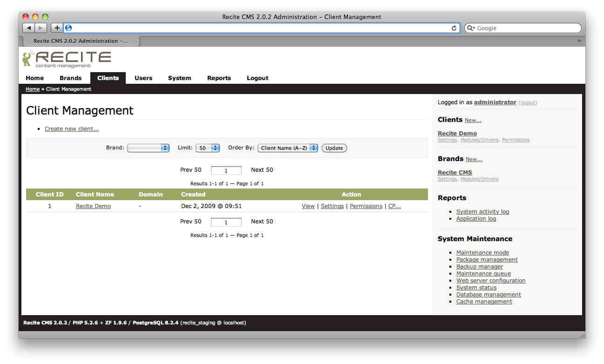Screen dimensions: 604x364
Task: Click the Client ID column header
Action: 50,195
